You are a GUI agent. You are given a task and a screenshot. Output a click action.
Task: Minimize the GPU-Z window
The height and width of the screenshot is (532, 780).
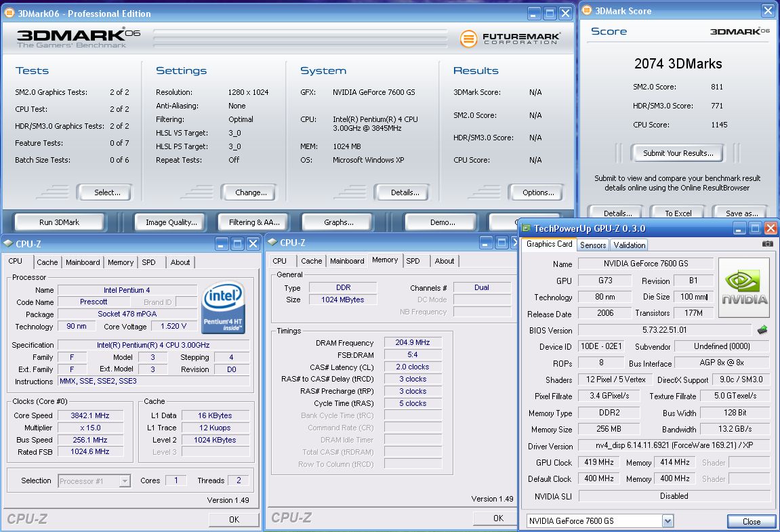[739, 228]
